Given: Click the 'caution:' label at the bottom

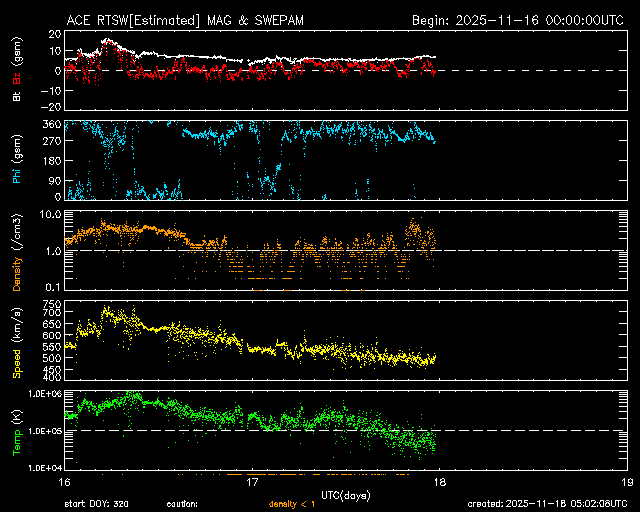Looking at the screenshot, I should point(182,504).
